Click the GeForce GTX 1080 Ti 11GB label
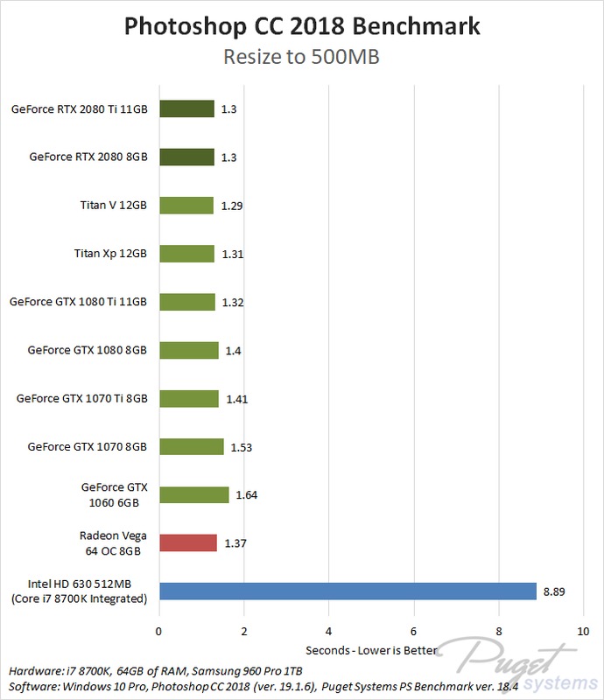Screen dimensions: 604x700 click(x=79, y=302)
